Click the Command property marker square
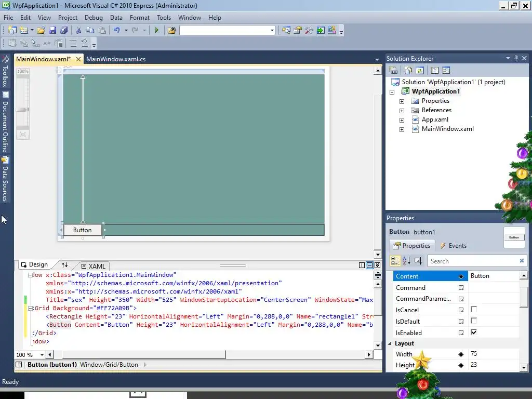532x399 pixels. (461, 288)
